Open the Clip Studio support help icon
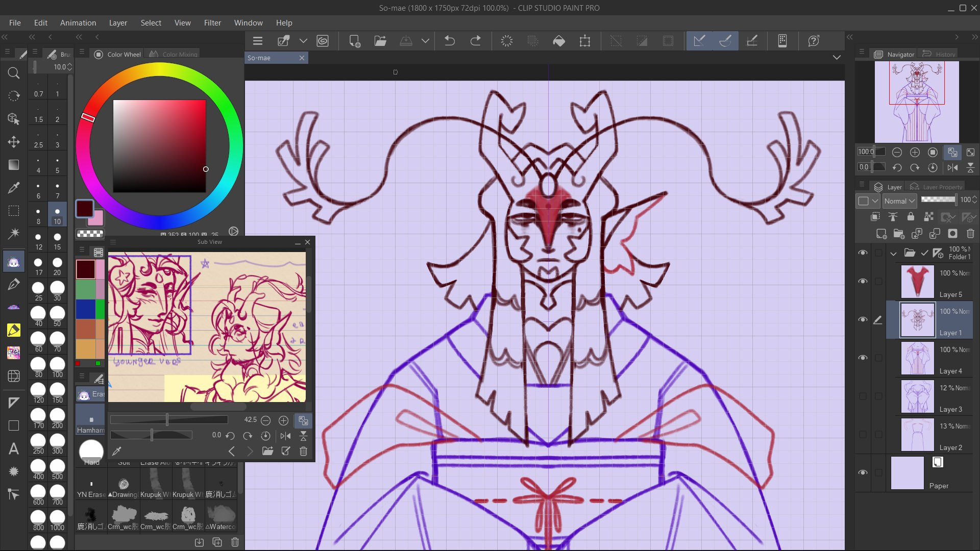 (x=814, y=41)
